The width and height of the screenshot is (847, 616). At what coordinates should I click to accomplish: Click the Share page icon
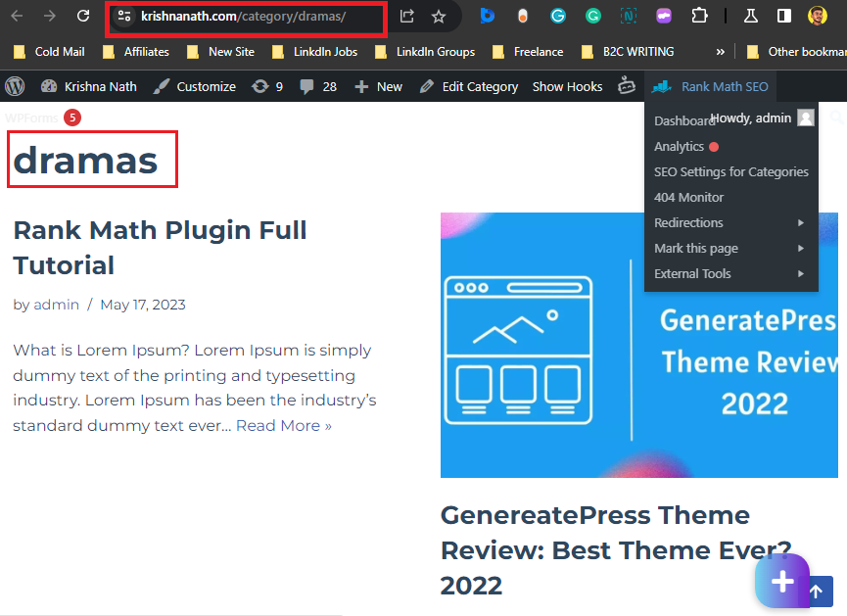point(406,17)
